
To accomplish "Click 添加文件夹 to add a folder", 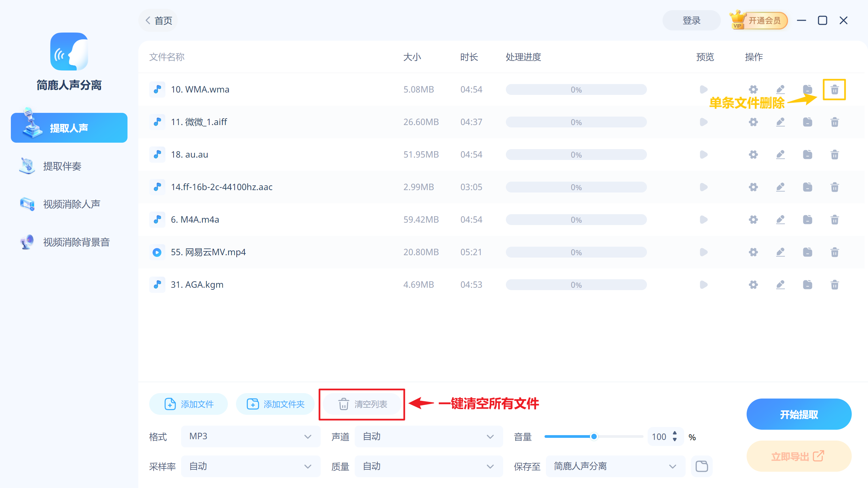I will pos(275,404).
